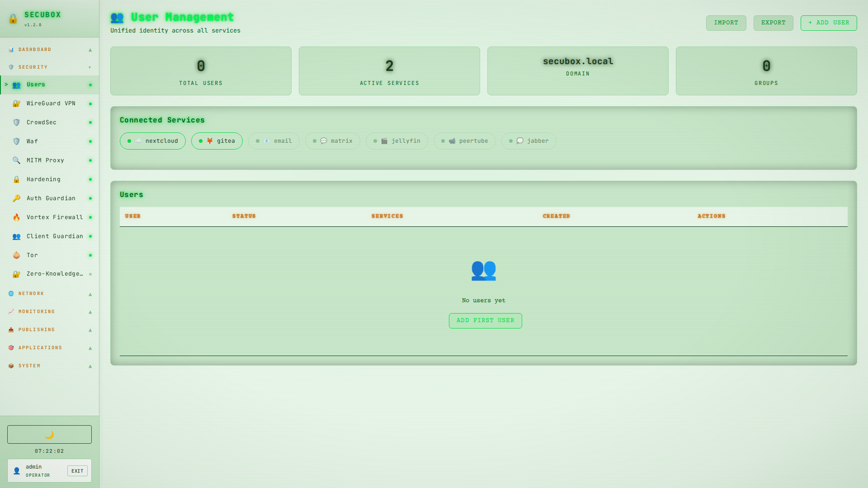Open Tor from the sidebar onion icon
The height and width of the screenshot is (488, 868).
pyautogui.click(x=16, y=255)
